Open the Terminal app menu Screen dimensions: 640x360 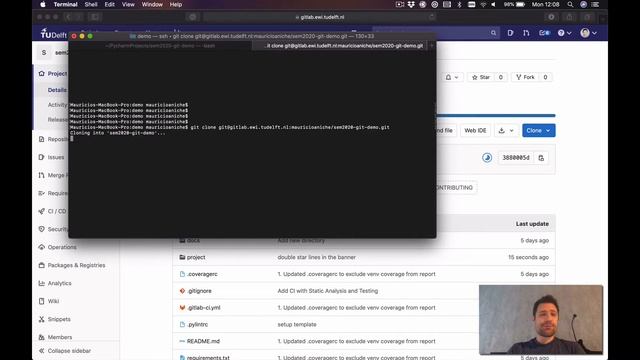click(65, 4)
